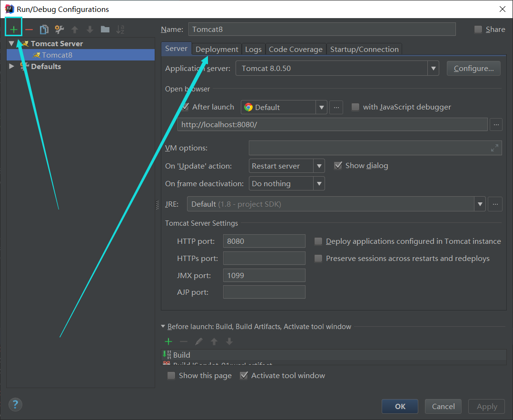Click the localhost URL field
The image size is (513, 420).
(332, 125)
